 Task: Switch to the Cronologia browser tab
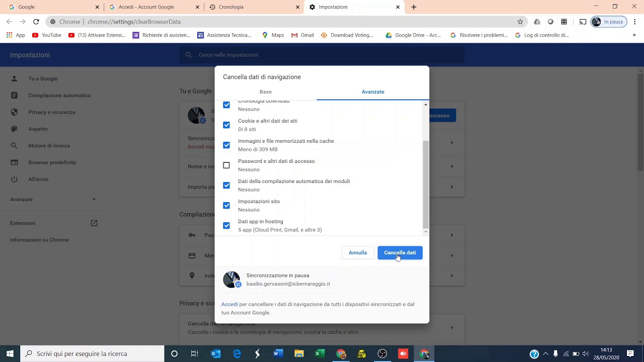(x=254, y=7)
